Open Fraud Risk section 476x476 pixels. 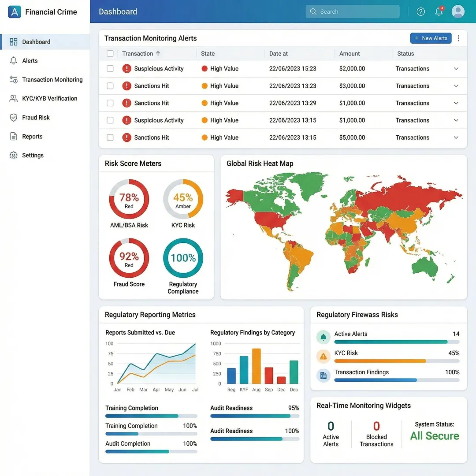click(x=45, y=118)
